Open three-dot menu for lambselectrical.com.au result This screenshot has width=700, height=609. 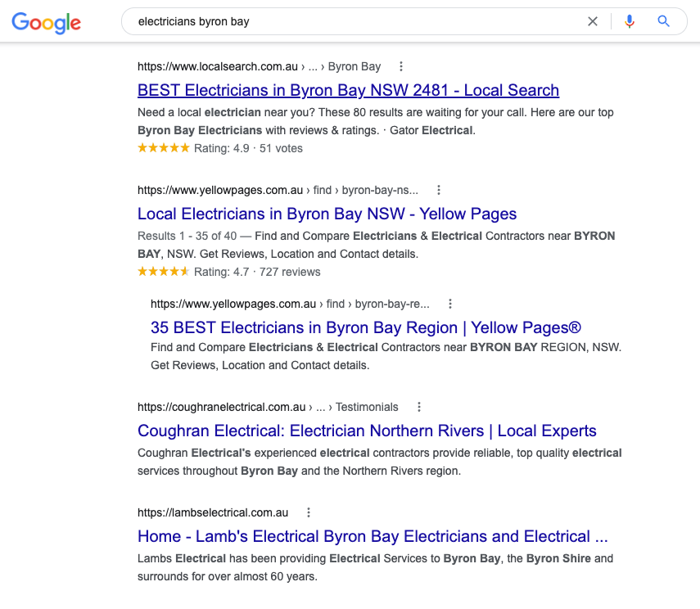click(308, 512)
